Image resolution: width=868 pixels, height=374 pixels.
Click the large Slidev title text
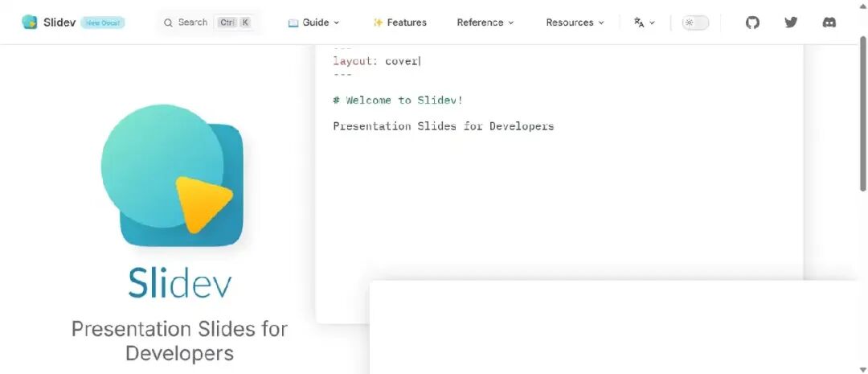tap(179, 283)
